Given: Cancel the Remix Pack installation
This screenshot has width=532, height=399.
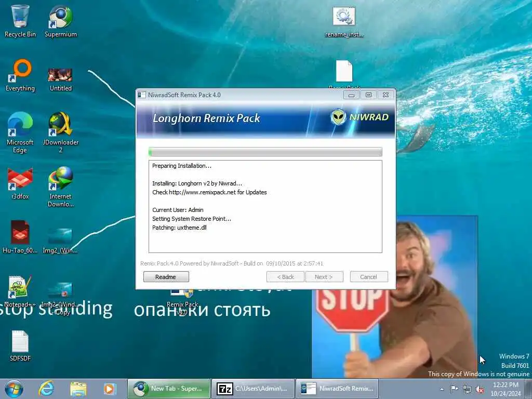Looking at the screenshot, I should (368, 277).
